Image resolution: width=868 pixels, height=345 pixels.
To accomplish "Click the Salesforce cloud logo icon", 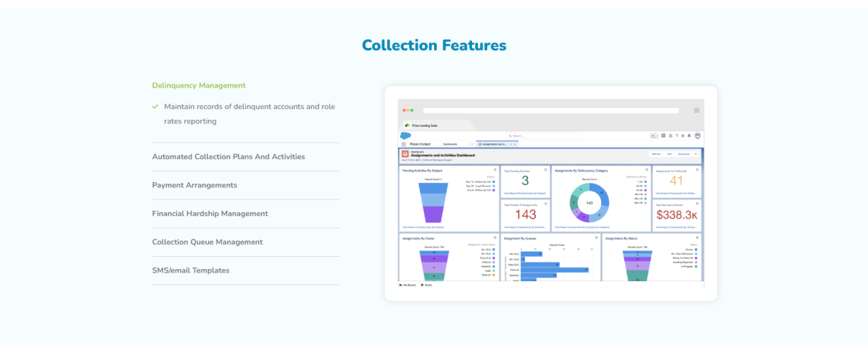I will pos(405,135).
